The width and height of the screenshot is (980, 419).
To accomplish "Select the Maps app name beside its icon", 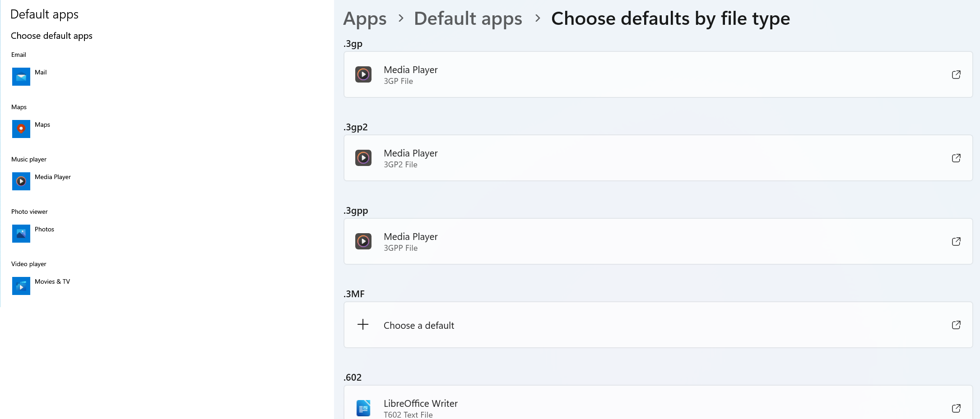I will click(x=42, y=124).
